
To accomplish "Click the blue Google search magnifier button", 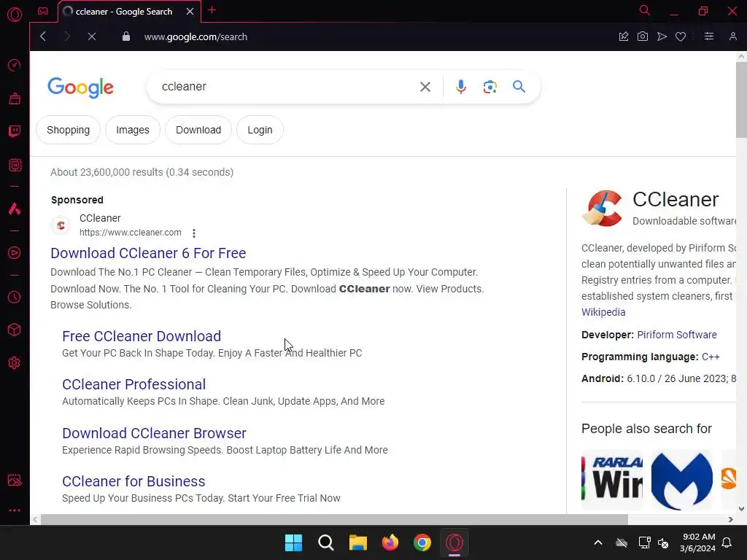I will click(519, 87).
